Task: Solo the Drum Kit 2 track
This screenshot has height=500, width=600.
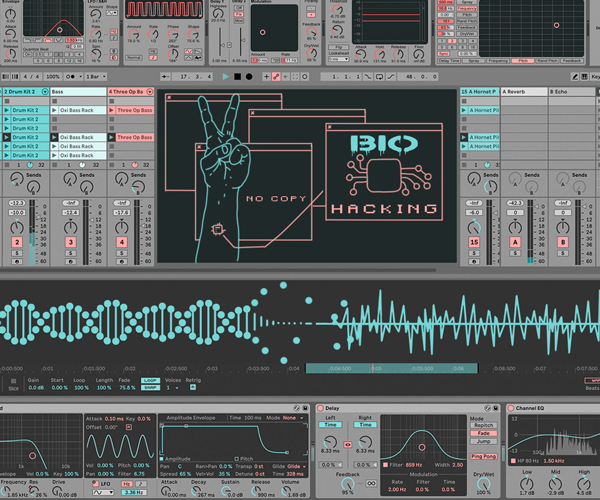Action: pyautogui.click(x=17, y=253)
